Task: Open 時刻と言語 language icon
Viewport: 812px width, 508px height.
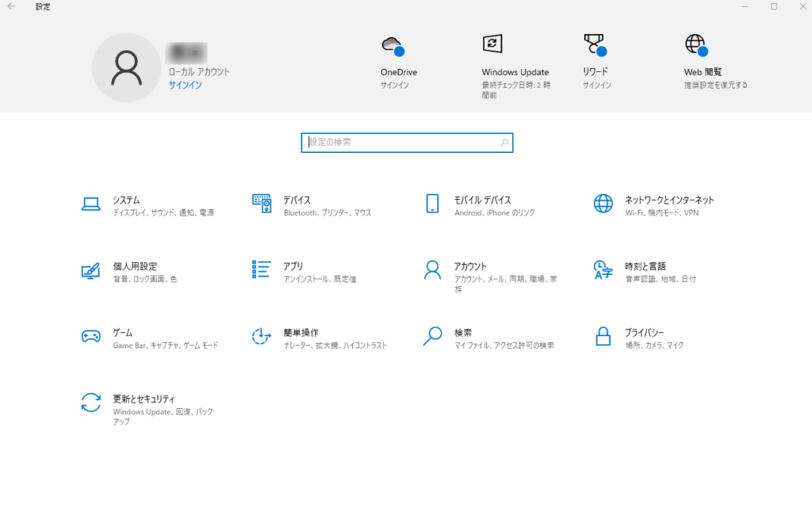Action: (x=603, y=270)
